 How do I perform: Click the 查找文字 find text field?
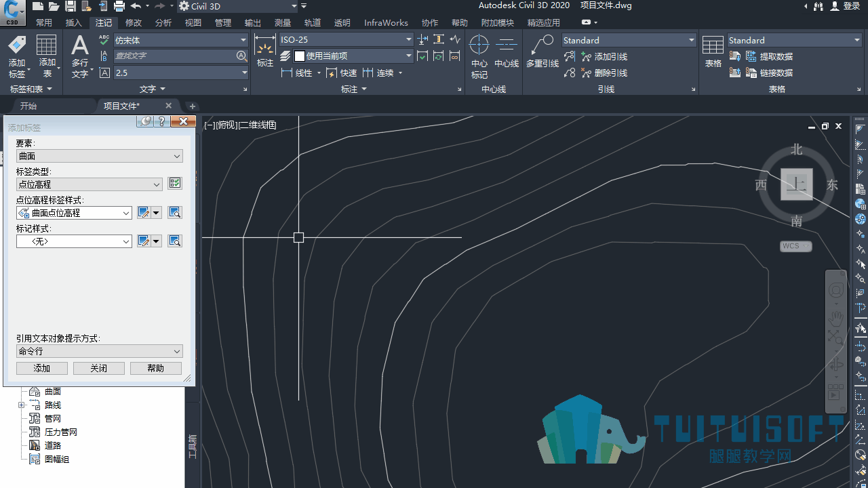pyautogui.click(x=181, y=56)
